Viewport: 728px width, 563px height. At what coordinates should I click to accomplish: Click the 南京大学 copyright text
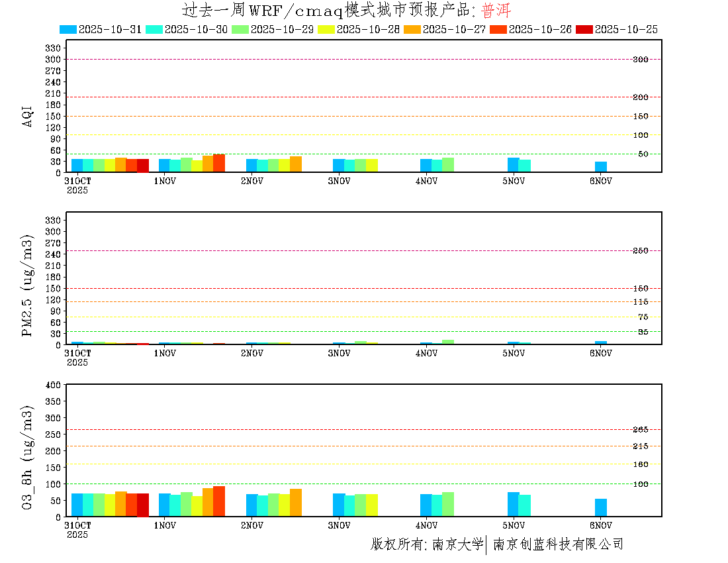(x=458, y=544)
